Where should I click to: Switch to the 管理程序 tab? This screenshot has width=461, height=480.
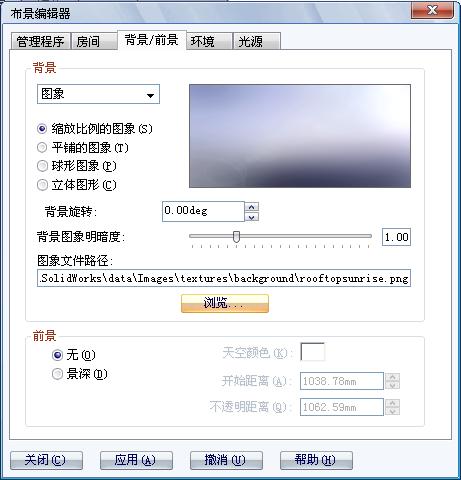point(40,42)
